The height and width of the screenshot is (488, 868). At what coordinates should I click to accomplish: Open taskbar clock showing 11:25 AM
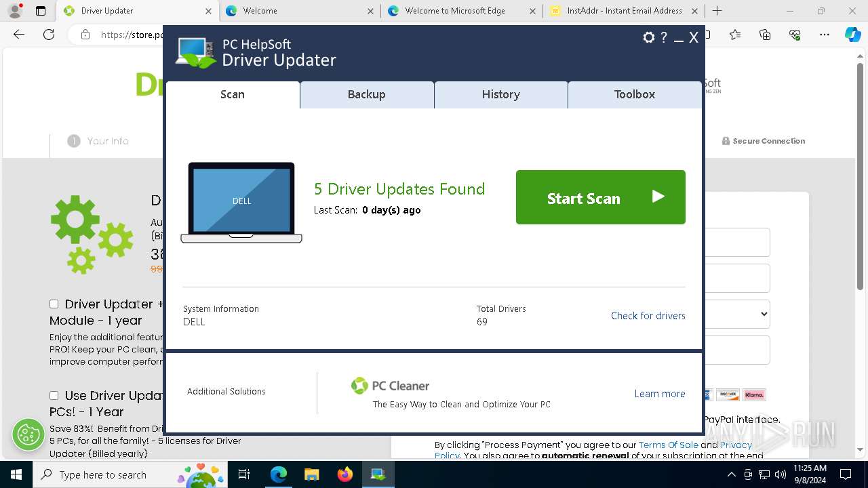(810, 474)
